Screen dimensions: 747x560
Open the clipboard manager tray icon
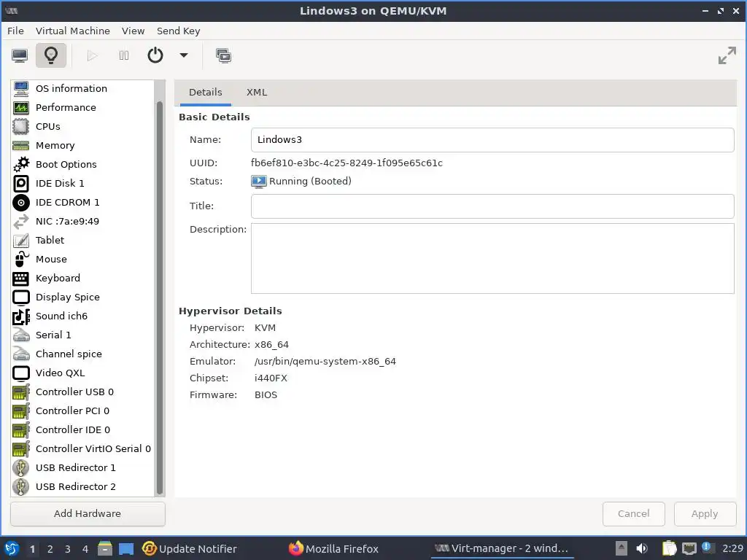670,549
